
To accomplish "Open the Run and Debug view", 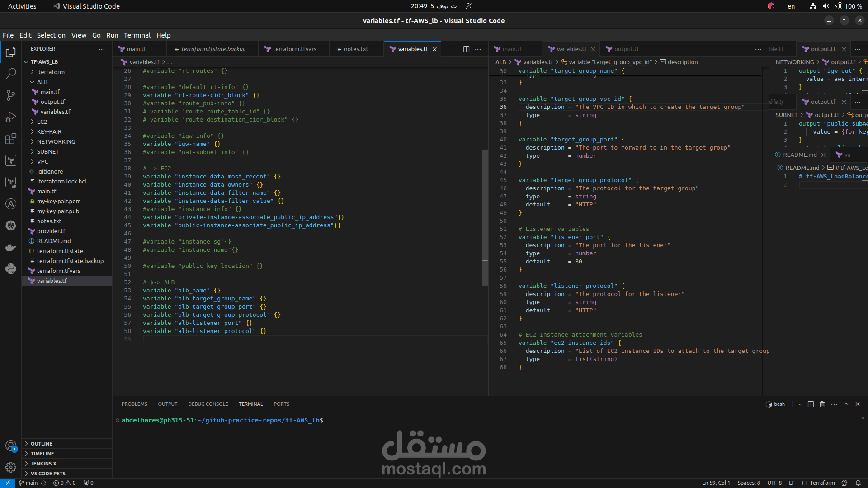I will [x=11, y=117].
